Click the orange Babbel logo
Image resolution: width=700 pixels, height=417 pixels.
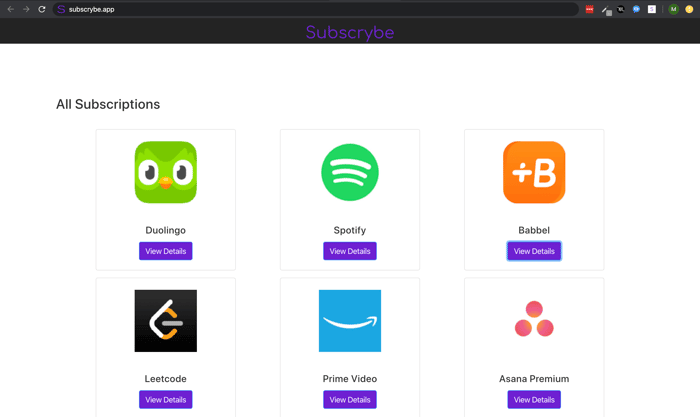tap(534, 172)
